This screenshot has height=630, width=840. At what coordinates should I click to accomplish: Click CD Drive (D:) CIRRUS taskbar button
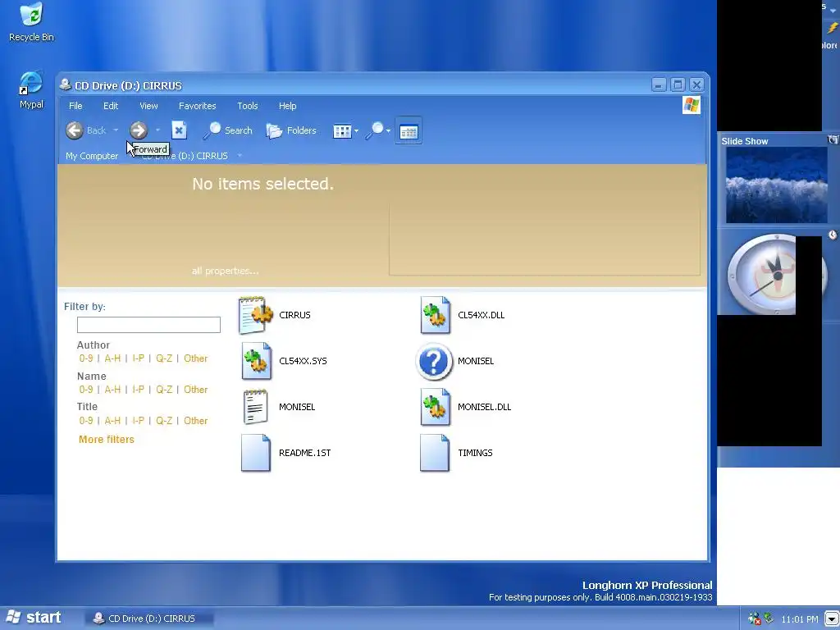point(149,619)
